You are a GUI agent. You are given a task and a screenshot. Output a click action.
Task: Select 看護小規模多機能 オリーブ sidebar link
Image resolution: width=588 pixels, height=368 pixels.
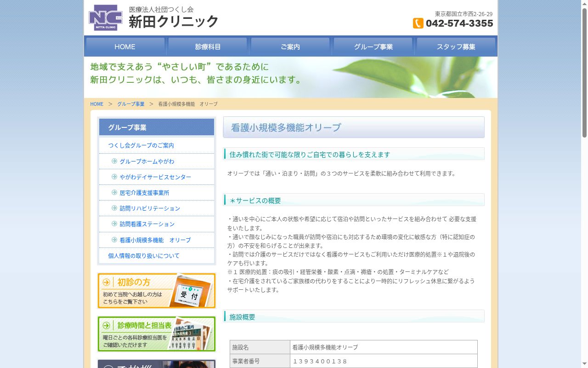click(x=155, y=240)
